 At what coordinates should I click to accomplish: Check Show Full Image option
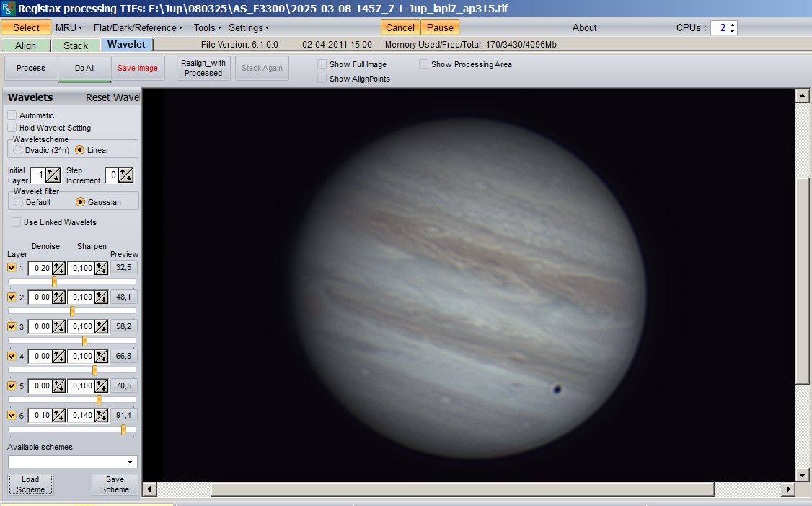click(x=322, y=64)
